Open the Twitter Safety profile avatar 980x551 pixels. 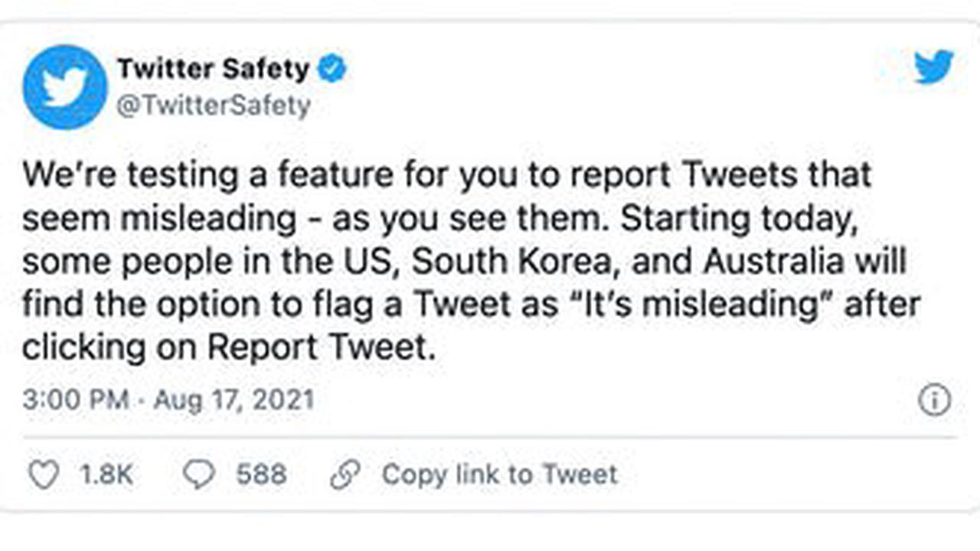[x=65, y=87]
